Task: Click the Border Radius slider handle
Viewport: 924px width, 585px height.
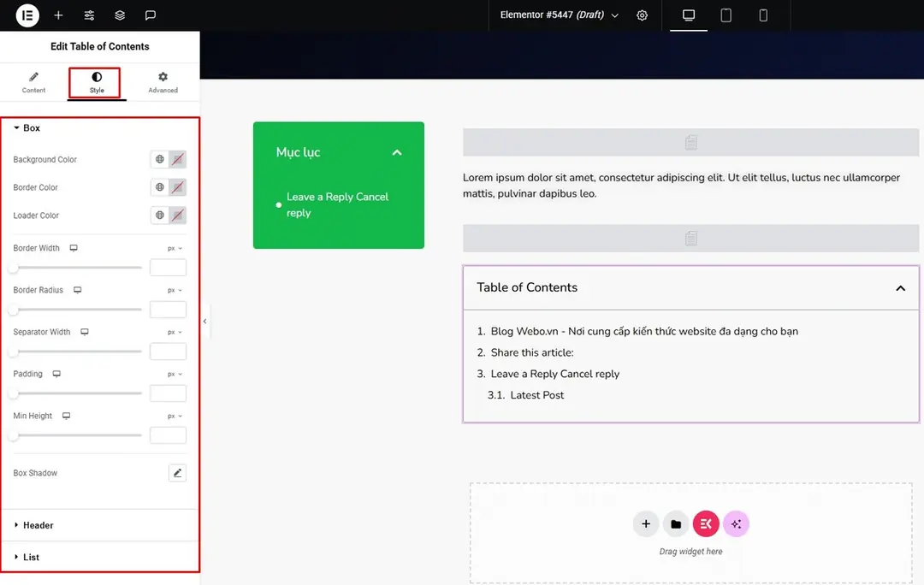Action: (x=14, y=310)
